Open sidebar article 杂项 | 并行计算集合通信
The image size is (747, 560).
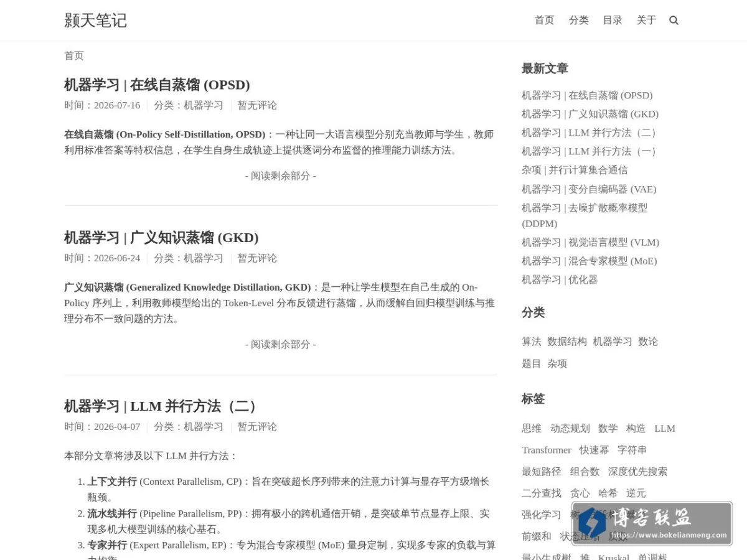click(575, 170)
